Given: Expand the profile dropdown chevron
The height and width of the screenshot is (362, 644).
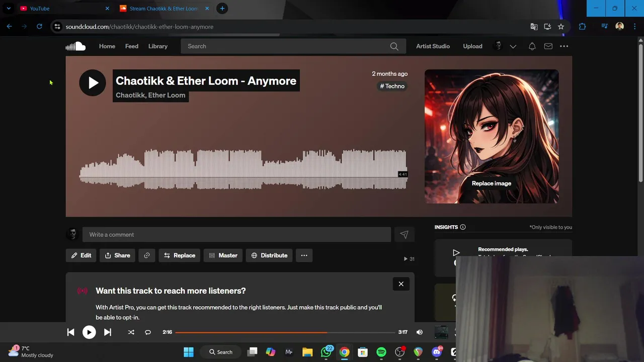Looking at the screenshot, I should pos(513,46).
